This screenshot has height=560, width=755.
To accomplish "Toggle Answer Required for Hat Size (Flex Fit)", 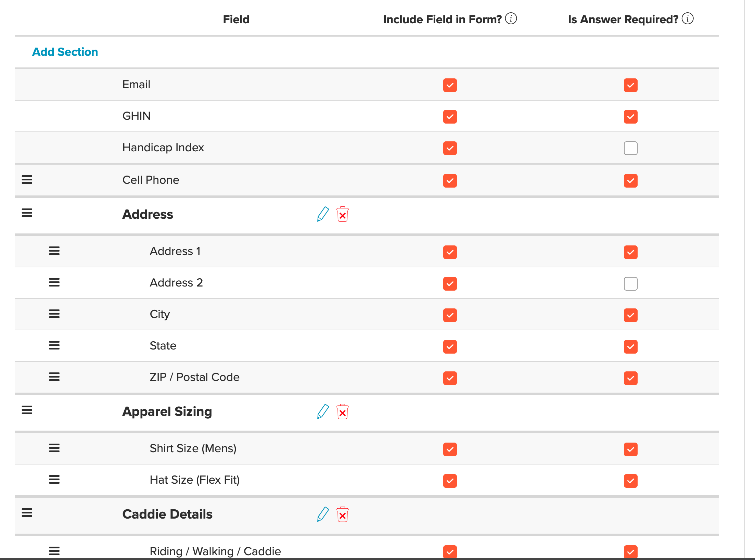I will (631, 481).
